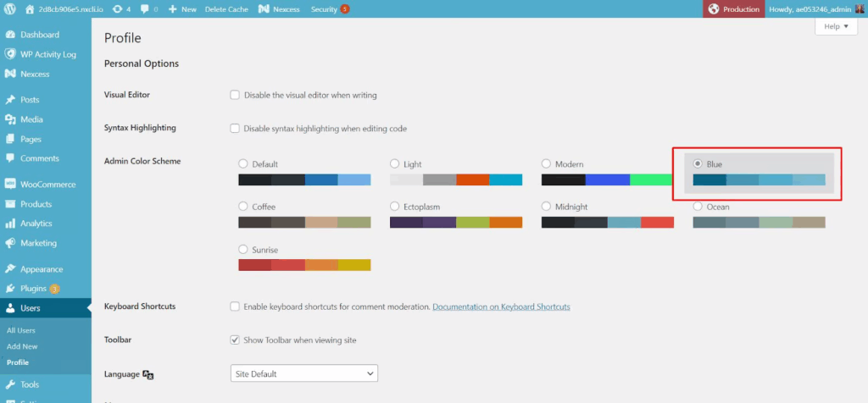This screenshot has width=868, height=403.
Task: Select the Ectoplasm color scheme radio
Action: tap(395, 207)
